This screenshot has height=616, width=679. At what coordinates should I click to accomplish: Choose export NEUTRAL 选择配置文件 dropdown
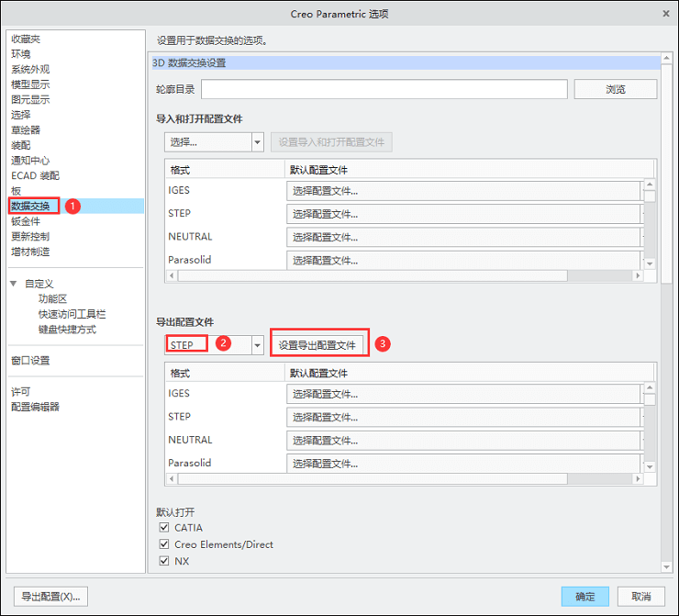pyautogui.click(x=463, y=441)
